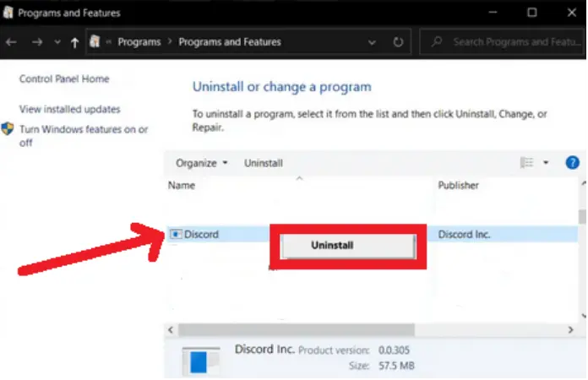Click the address bar Control Panel icon

[x=95, y=41]
